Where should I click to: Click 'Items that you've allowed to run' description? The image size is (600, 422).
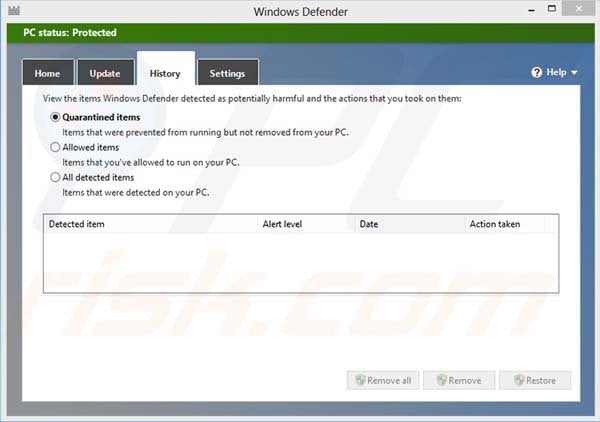coord(151,162)
